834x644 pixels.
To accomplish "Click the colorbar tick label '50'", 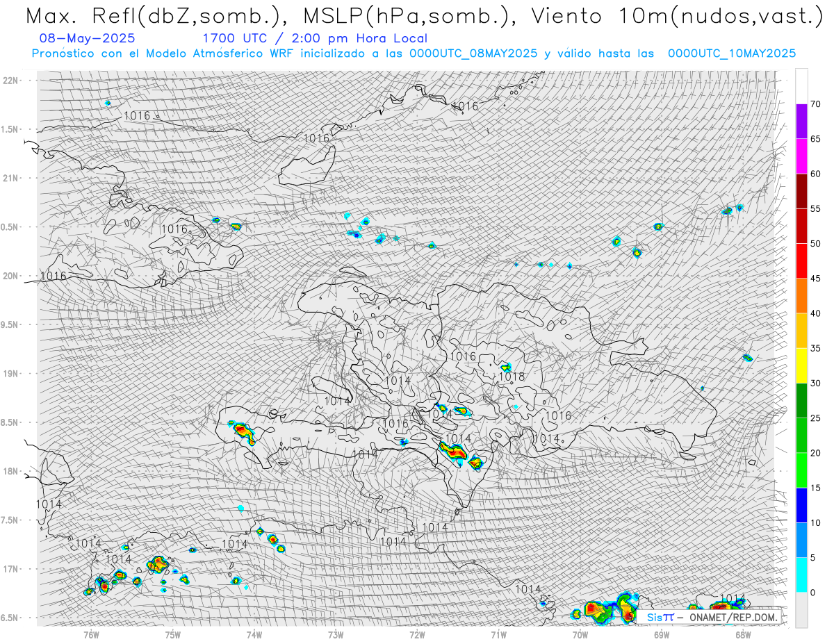I will tap(815, 244).
